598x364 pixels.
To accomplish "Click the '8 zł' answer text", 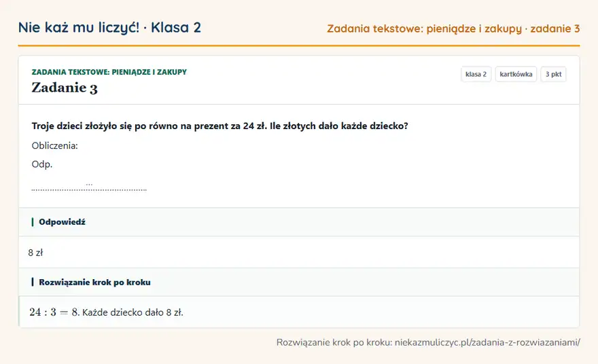I will 35,253.
